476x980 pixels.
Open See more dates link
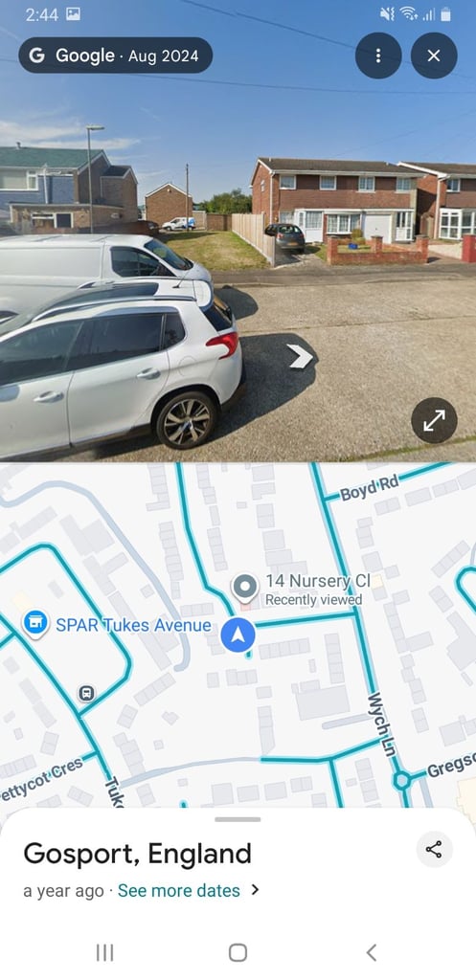point(178,891)
